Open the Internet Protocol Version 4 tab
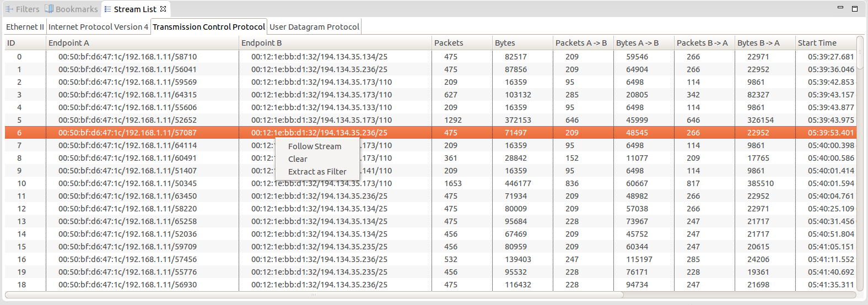Screen dimensions: 868x305 pyautogui.click(x=98, y=27)
